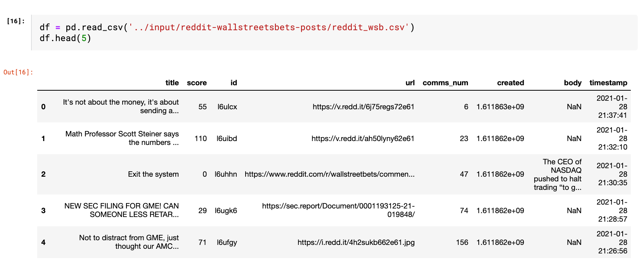
Task: Click the 'timestamp' column header
Action: pos(608,83)
